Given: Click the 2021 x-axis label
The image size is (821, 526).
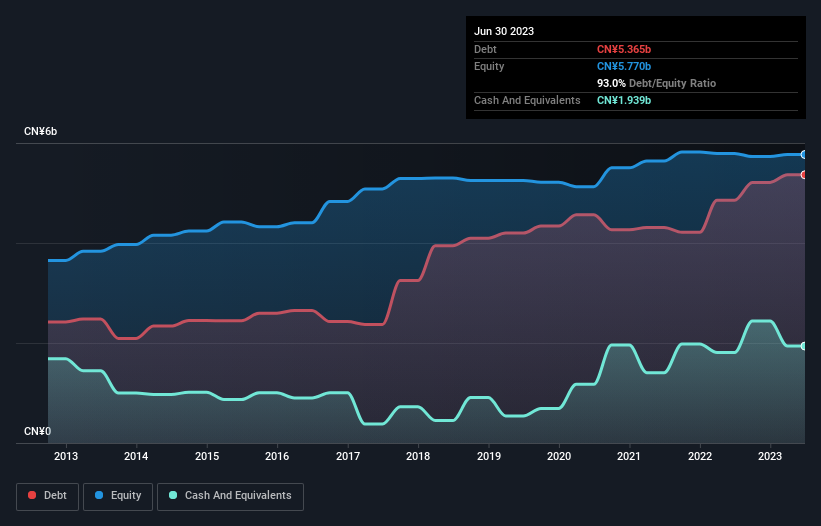Looking at the screenshot, I should (629, 456).
